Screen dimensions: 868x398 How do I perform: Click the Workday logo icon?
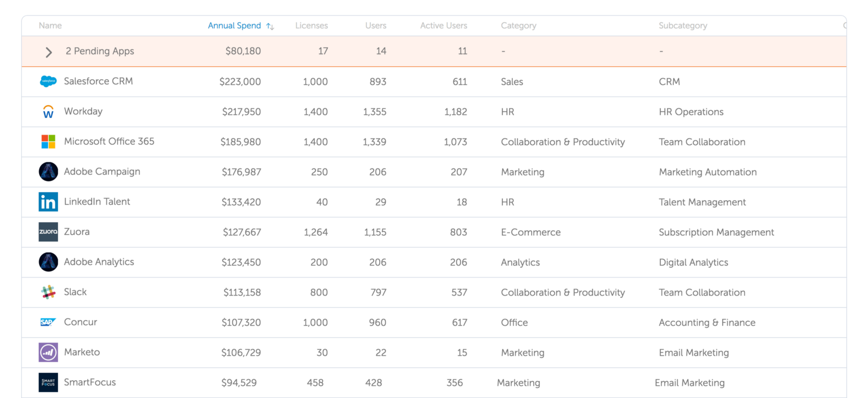[x=48, y=112]
